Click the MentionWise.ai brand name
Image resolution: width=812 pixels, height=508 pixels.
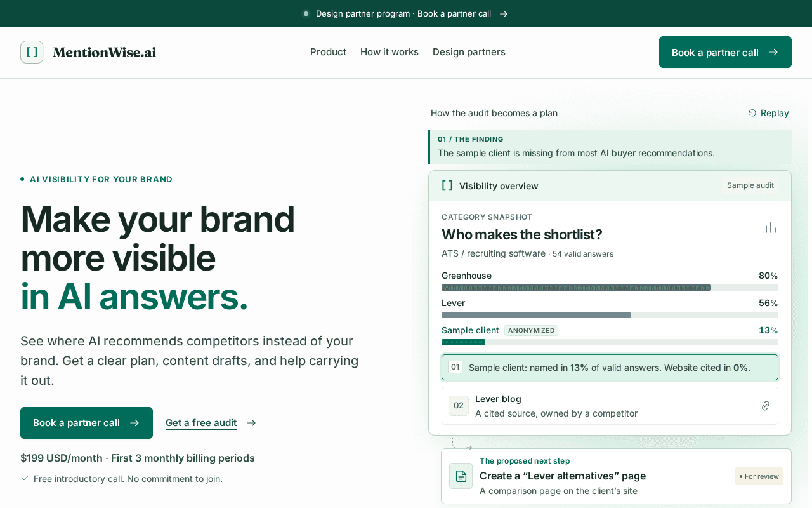point(105,52)
